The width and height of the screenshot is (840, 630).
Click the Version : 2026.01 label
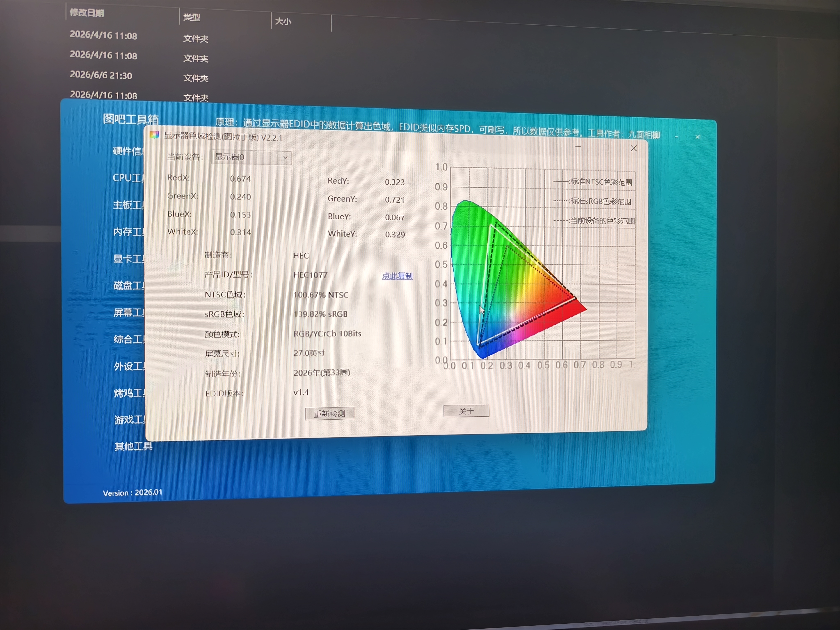[132, 493]
